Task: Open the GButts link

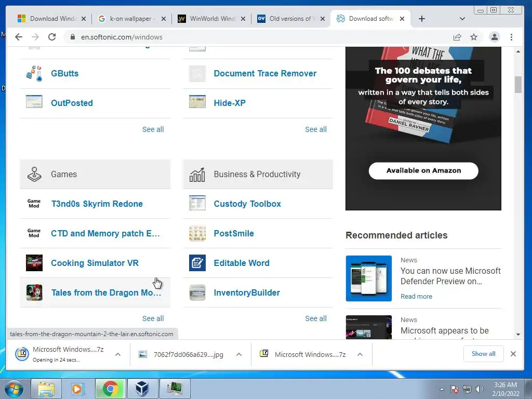Action: [64, 73]
